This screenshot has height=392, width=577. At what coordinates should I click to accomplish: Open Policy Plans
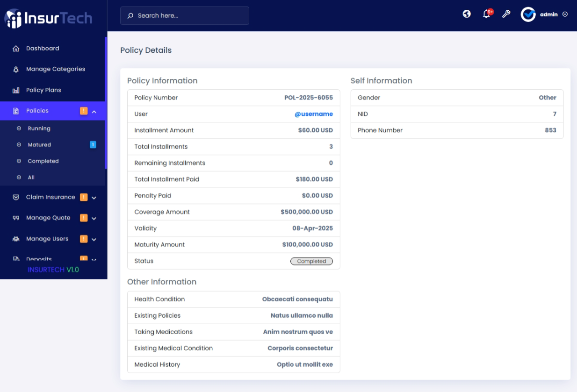click(43, 90)
